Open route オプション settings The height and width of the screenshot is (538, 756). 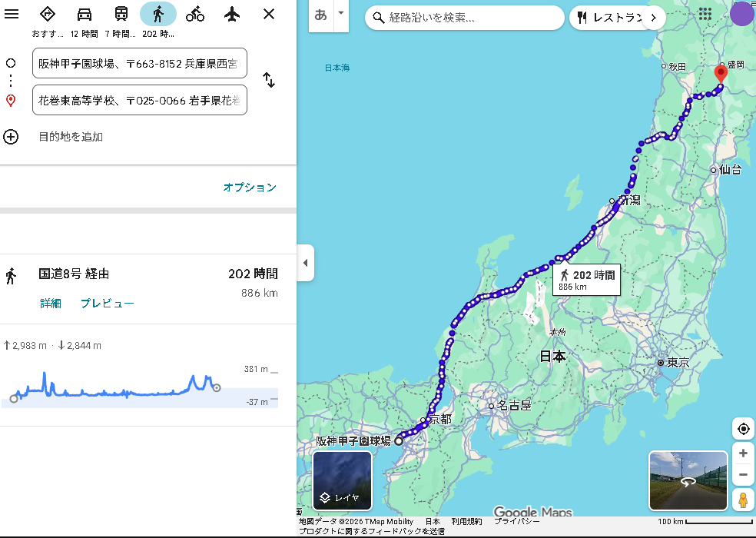point(249,188)
